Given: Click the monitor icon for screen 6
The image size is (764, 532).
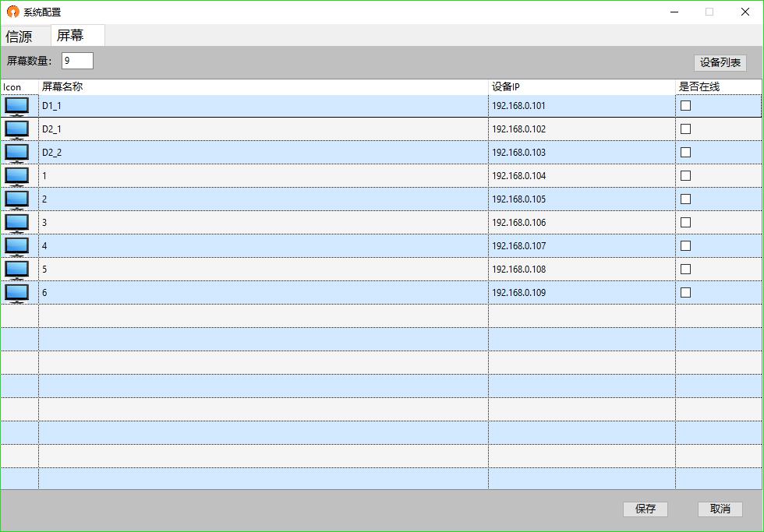Looking at the screenshot, I should point(17,293).
